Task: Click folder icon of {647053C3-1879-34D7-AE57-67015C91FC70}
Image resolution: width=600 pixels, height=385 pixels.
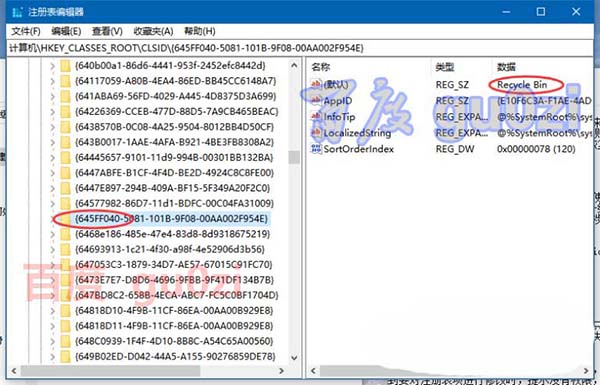Action: (x=66, y=265)
